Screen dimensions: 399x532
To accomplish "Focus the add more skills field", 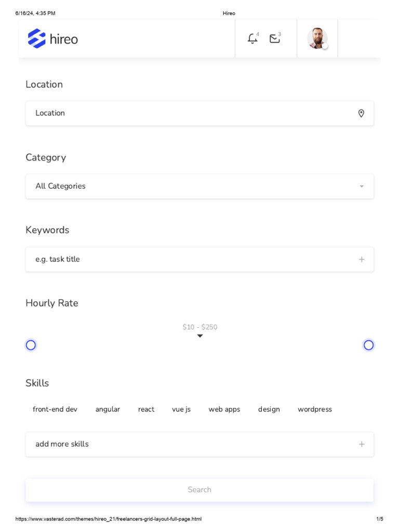I will (199, 444).
